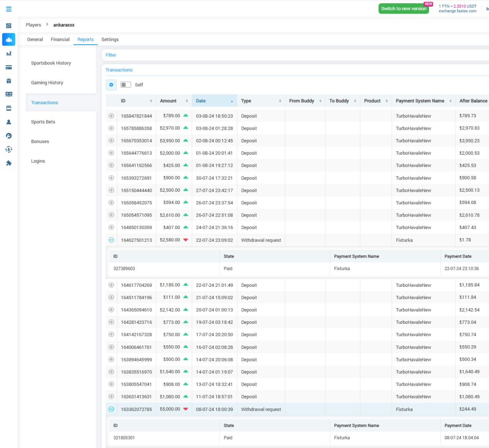Sort by Product column
Image resolution: width=489 pixels, height=448 pixels.
(x=376, y=101)
